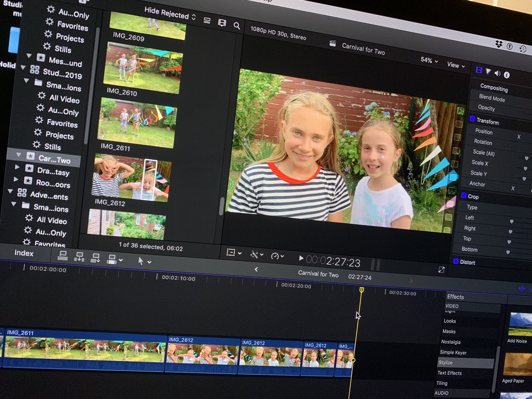532x399 pixels.
Task: Select Text Effects category
Action: (x=449, y=373)
